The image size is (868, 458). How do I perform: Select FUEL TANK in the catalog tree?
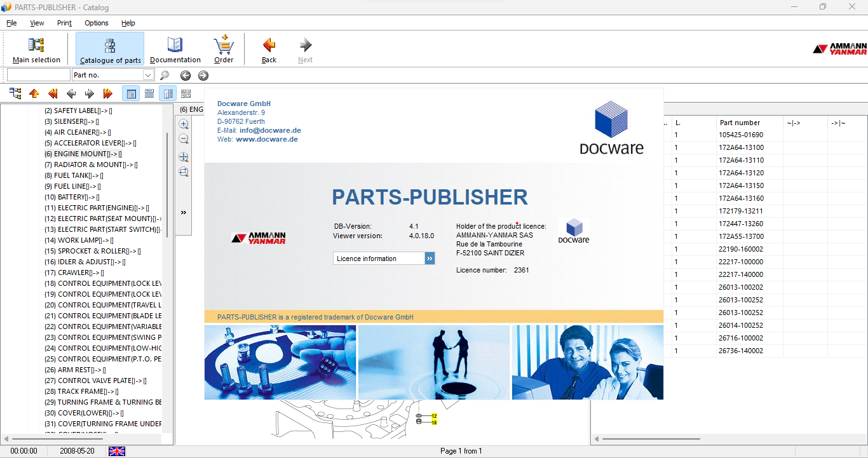click(74, 175)
